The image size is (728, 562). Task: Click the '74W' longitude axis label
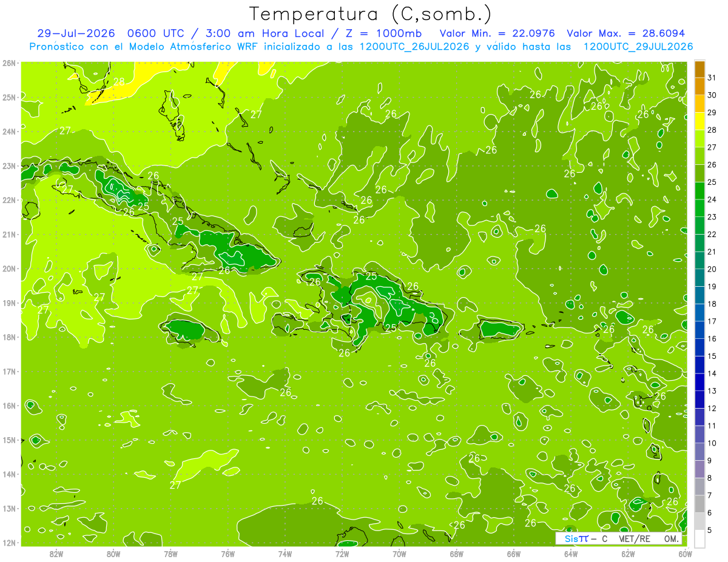coord(285,554)
